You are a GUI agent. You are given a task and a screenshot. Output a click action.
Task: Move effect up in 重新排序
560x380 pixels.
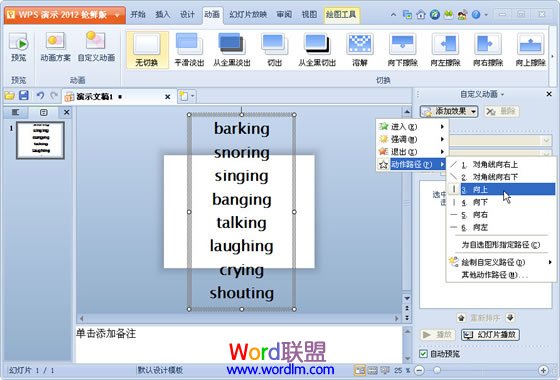(461, 318)
